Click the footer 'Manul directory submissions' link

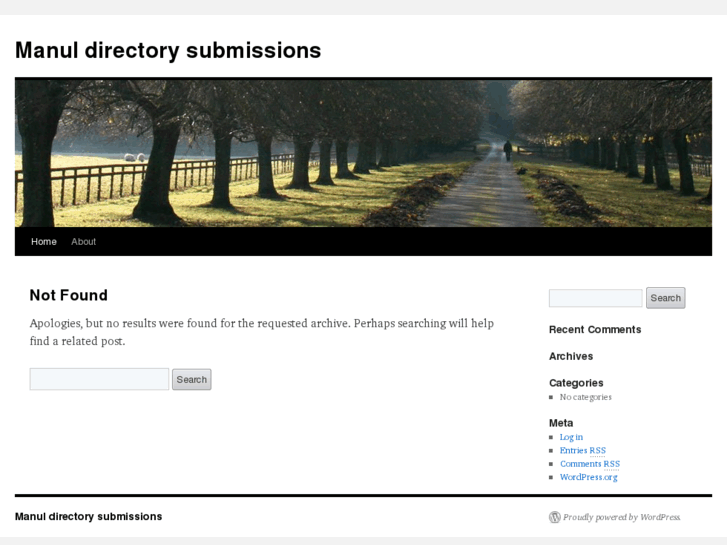88,517
